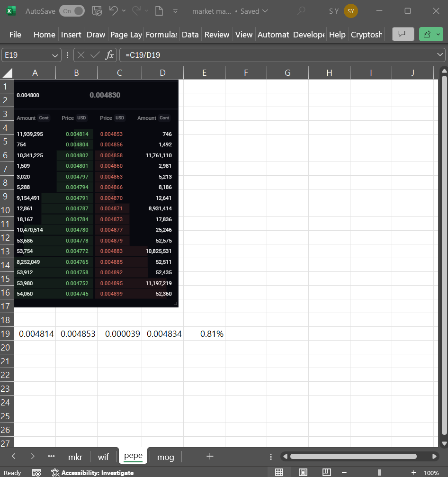This screenshot has width=448, height=477.
Task: Switch to the Home ribbon tab
Action: pos(45,35)
